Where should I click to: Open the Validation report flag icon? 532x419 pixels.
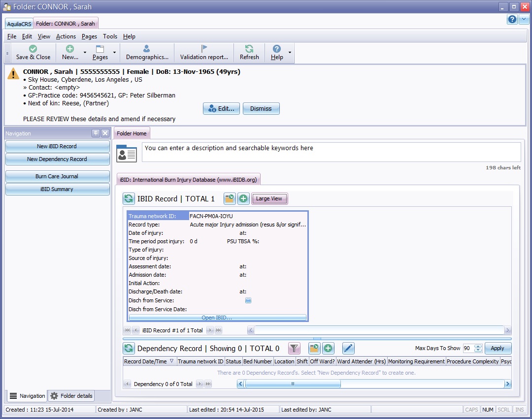coord(204,49)
